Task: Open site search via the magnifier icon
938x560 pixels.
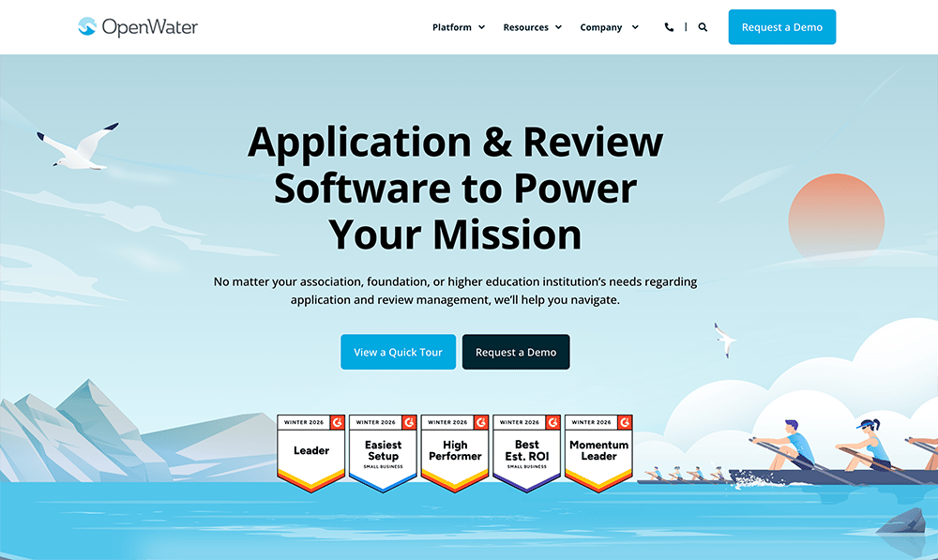Action: tap(703, 27)
